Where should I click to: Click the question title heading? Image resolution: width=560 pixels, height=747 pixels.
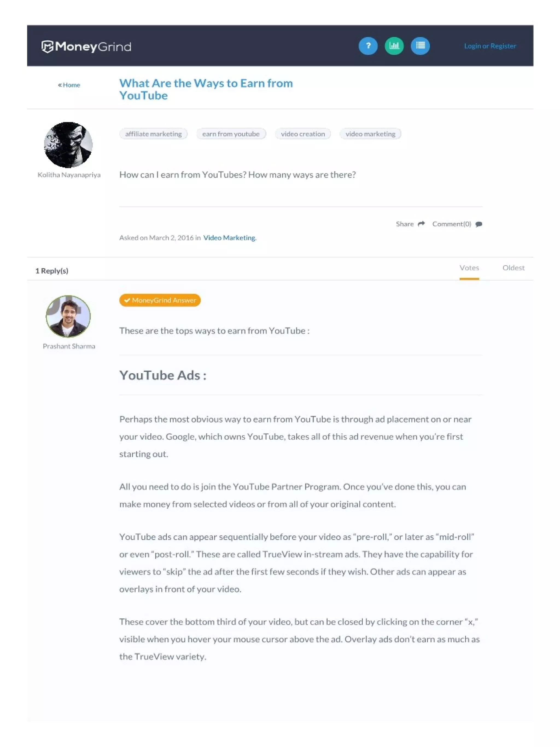(x=206, y=89)
